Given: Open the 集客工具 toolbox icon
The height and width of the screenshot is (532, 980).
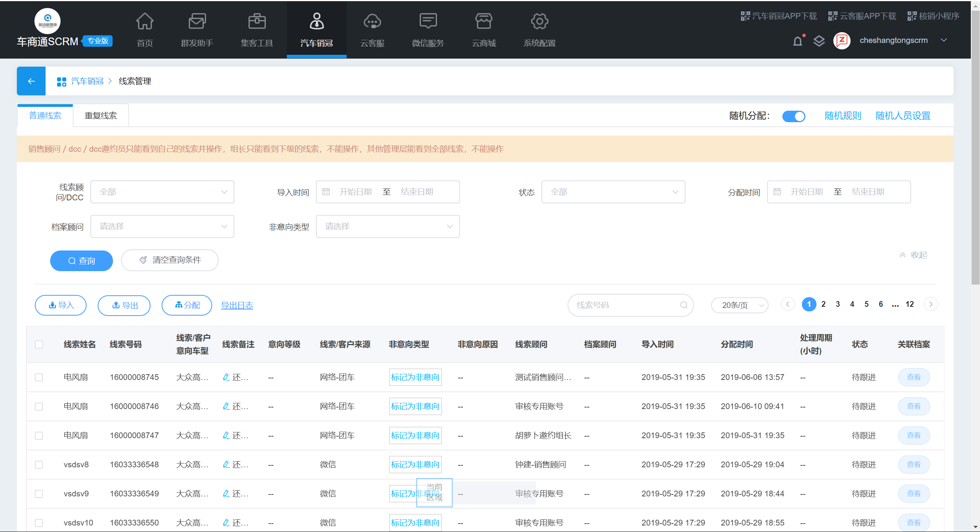Looking at the screenshot, I should 257,21.
